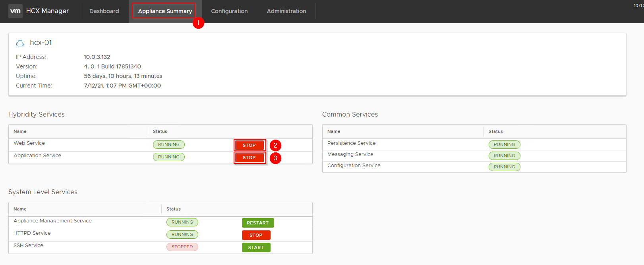Click the IP Address label
644x265 pixels.
[x=31, y=57]
